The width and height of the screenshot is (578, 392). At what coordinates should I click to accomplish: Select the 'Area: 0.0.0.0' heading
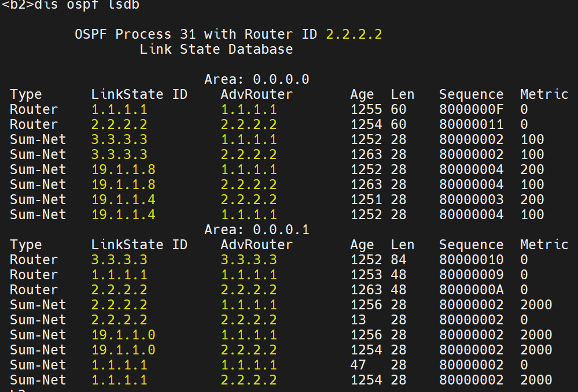coord(256,79)
